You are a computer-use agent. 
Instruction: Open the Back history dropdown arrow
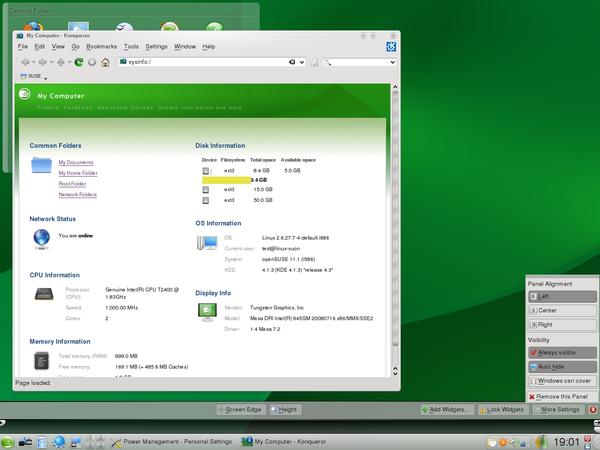click(x=33, y=62)
